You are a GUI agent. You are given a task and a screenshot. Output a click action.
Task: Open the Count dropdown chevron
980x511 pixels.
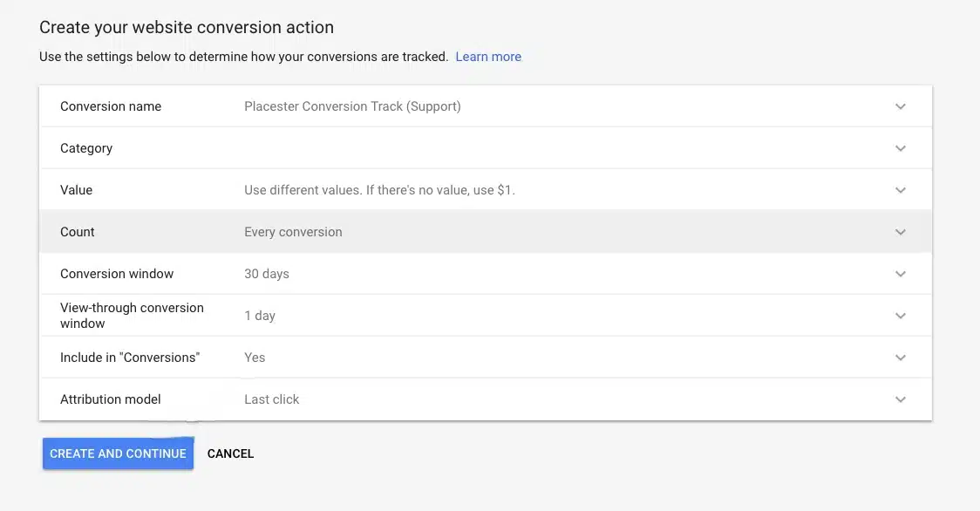click(x=901, y=231)
